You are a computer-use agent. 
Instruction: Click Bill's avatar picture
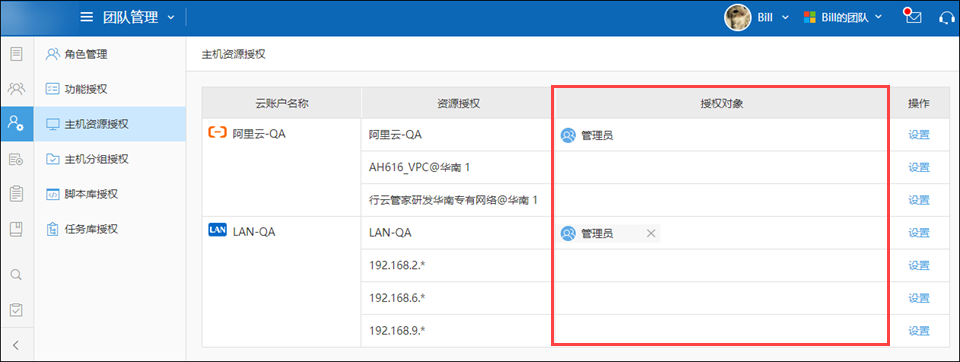pyautogui.click(x=737, y=17)
